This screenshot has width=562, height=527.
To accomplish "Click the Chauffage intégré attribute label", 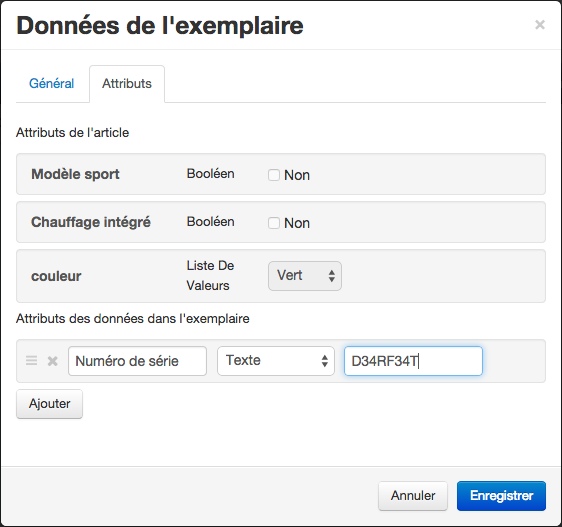I will click(91, 222).
